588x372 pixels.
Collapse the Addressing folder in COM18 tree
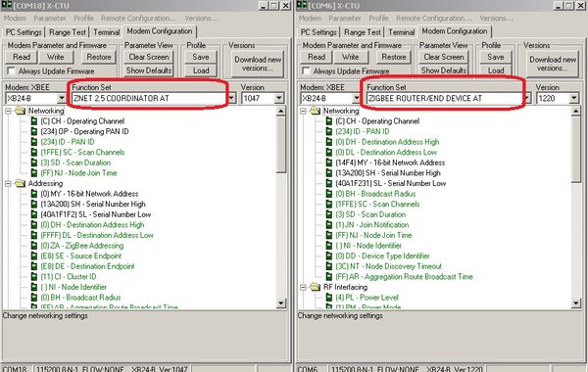coord(8,184)
